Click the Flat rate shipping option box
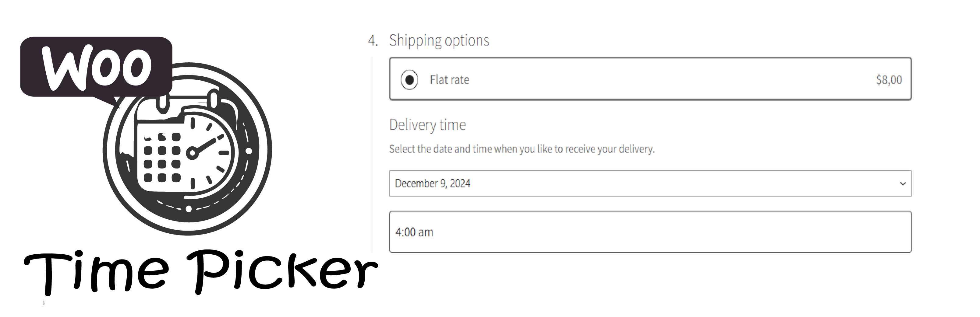This screenshot has height=317, width=980. [x=650, y=79]
